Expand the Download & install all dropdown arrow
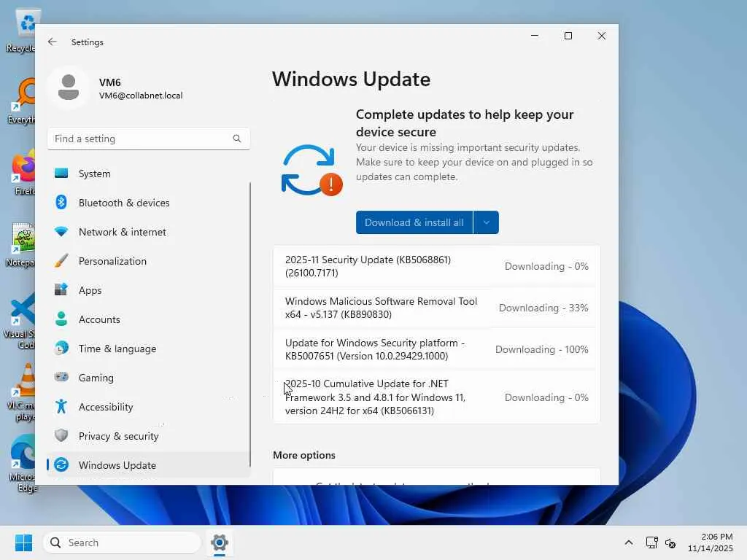The width and height of the screenshot is (747, 560). click(486, 222)
